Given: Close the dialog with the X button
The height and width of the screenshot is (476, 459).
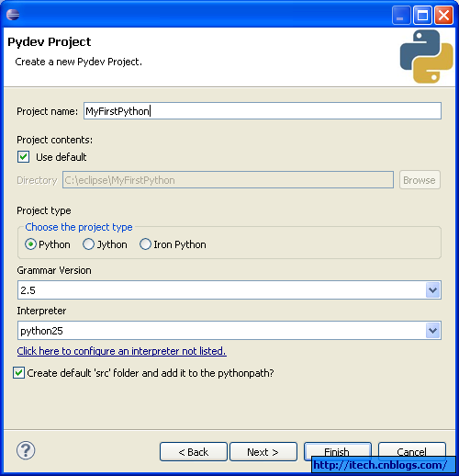Looking at the screenshot, I should pos(443,15).
